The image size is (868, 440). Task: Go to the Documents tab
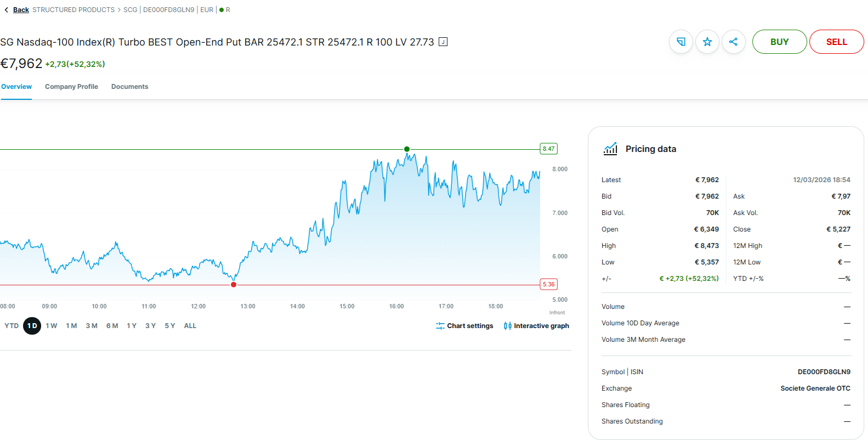129,87
